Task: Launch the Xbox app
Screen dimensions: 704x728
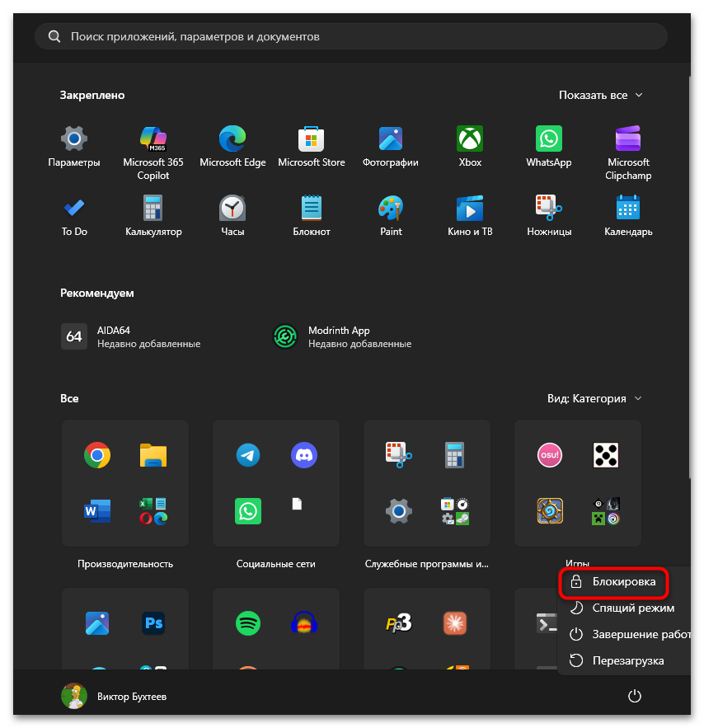Action: click(x=470, y=147)
